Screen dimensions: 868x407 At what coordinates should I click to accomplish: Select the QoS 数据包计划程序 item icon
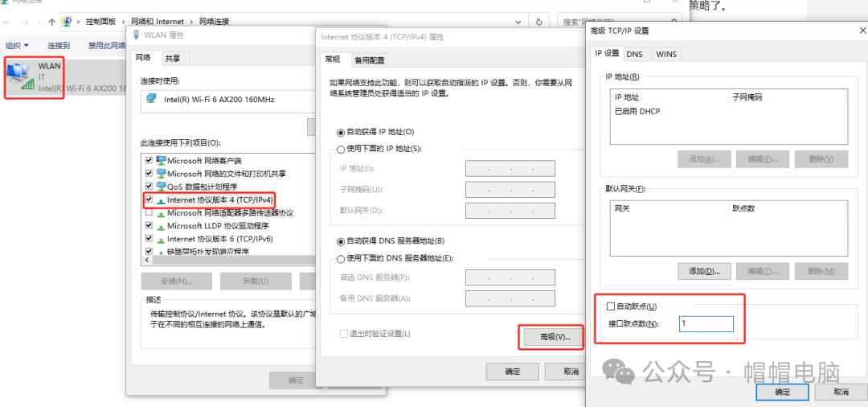[x=161, y=187]
